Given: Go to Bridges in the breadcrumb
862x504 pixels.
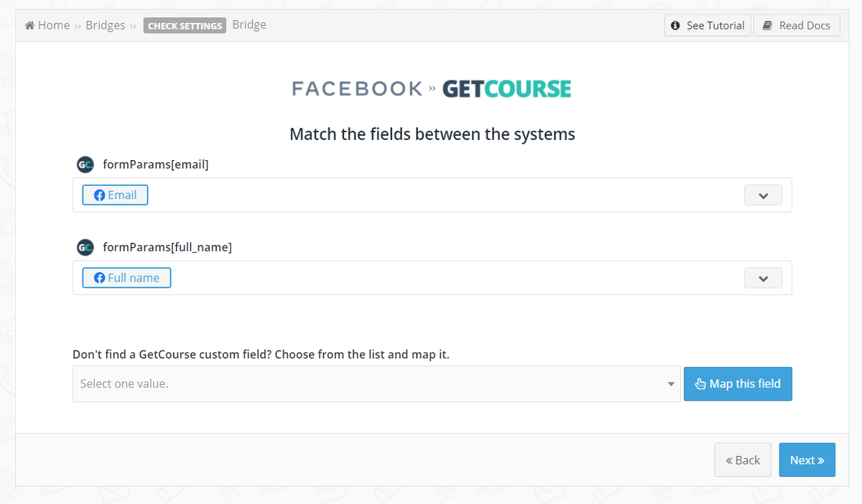Looking at the screenshot, I should tap(105, 26).
